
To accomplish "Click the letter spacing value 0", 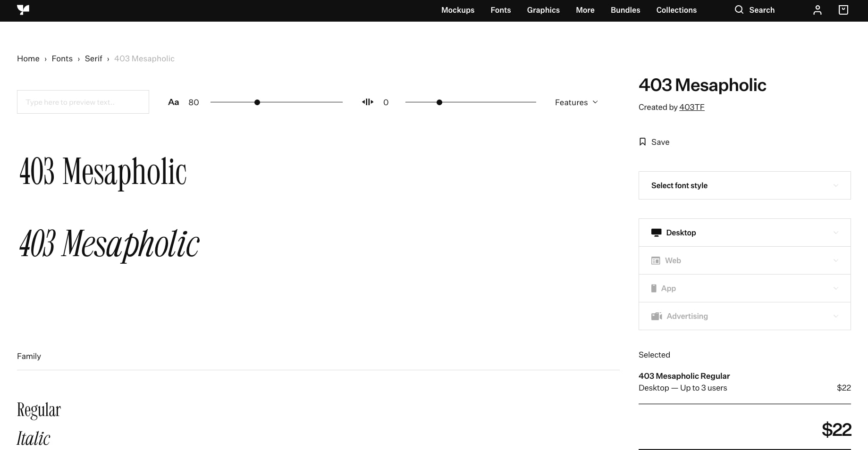I will point(386,102).
